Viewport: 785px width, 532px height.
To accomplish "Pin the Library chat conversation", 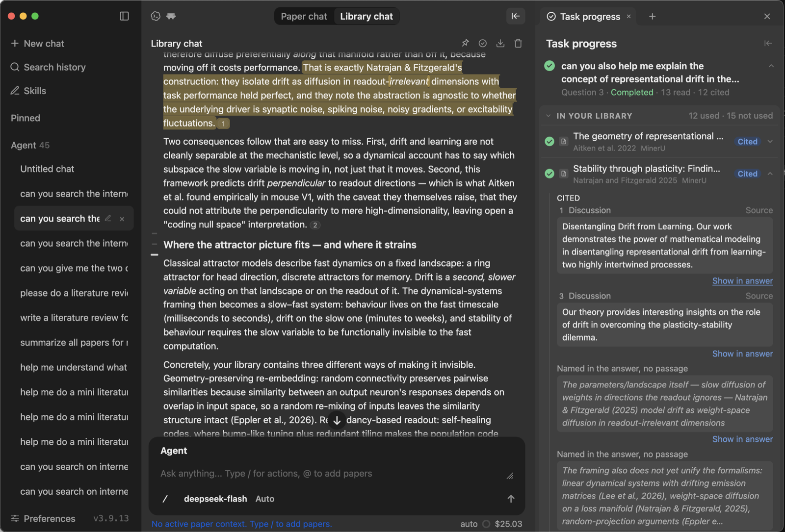I will pyautogui.click(x=465, y=43).
